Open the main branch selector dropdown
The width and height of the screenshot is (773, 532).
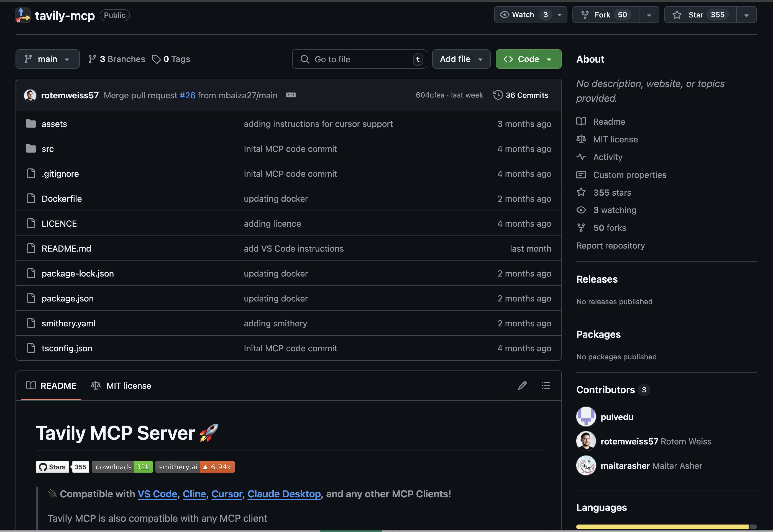click(48, 59)
